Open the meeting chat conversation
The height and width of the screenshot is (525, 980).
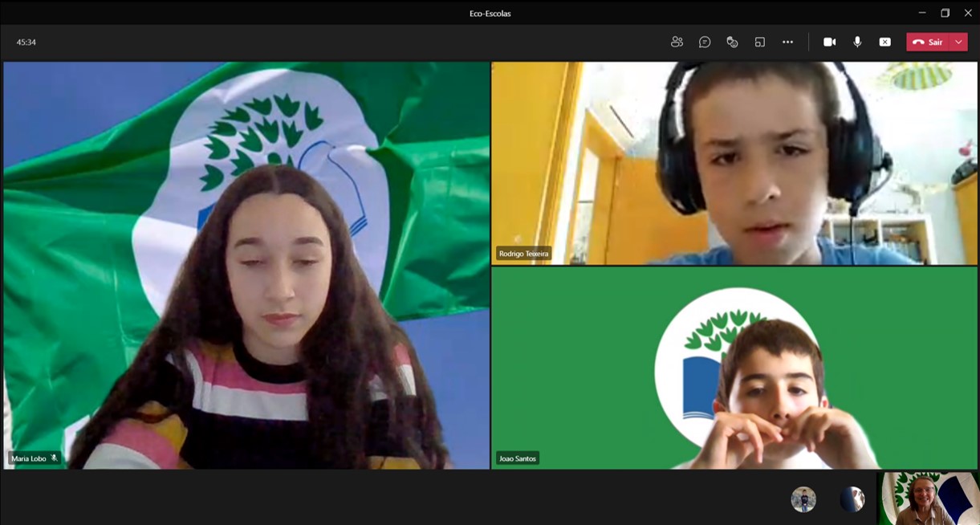pyautogui.click(x=705, y=42)
